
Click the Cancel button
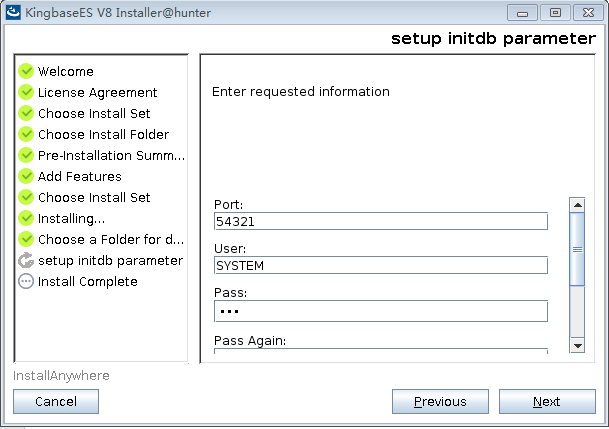tap(56, 401)
